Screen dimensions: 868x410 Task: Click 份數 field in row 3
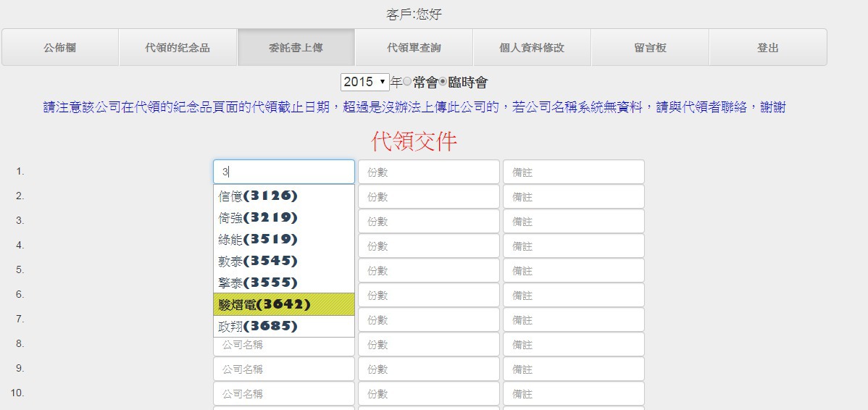click(429, 222)
